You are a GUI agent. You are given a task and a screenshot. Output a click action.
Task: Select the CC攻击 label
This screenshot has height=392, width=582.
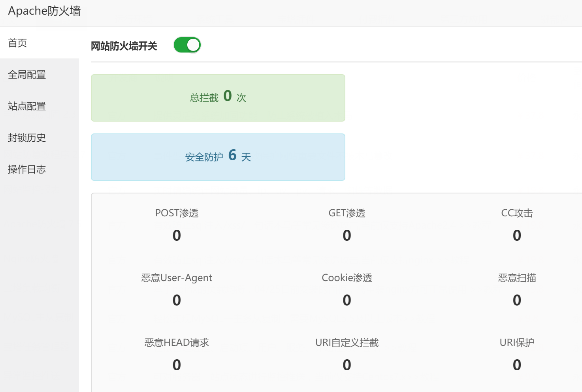pos(517,213)
